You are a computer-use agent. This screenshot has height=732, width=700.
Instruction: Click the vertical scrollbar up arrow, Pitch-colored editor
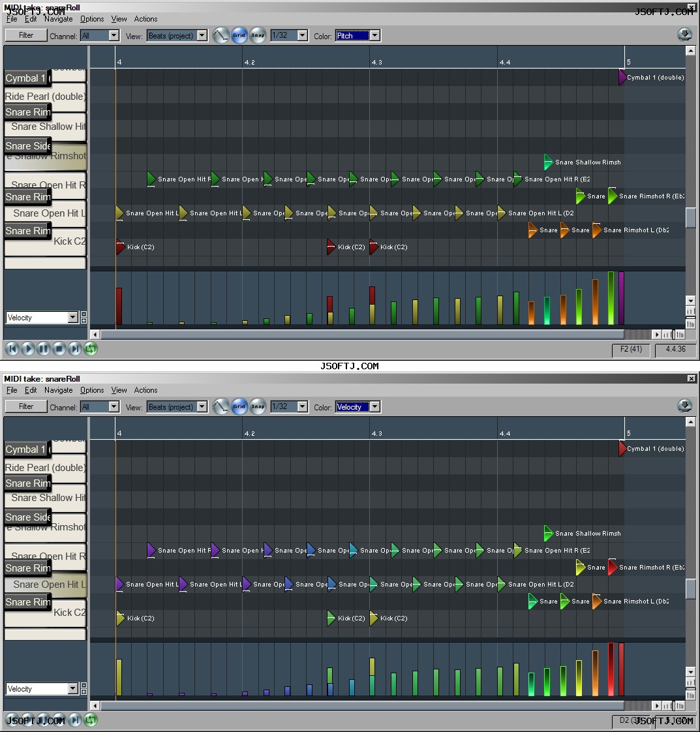(x=690, y=51)
